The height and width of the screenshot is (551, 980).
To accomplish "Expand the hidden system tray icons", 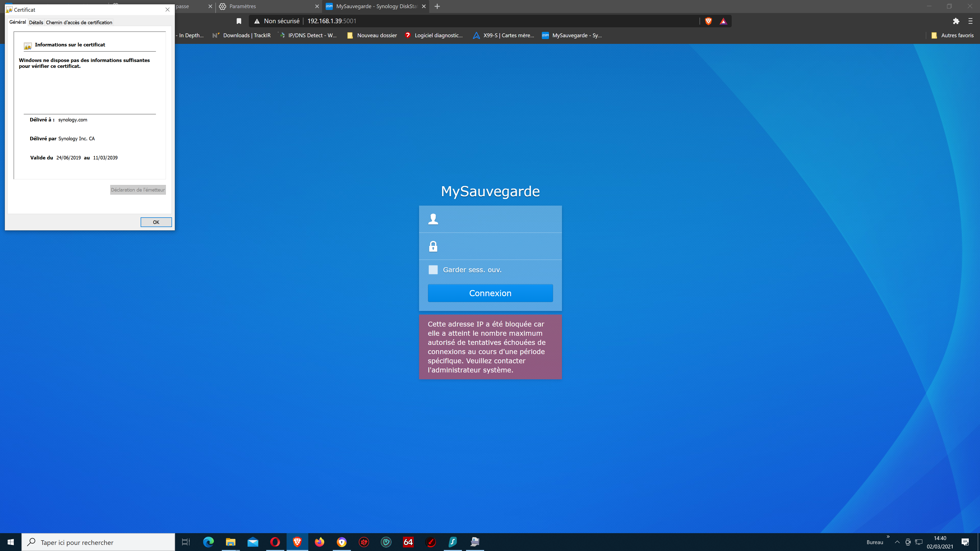I will pyautogui.click(x=897, y=542).
